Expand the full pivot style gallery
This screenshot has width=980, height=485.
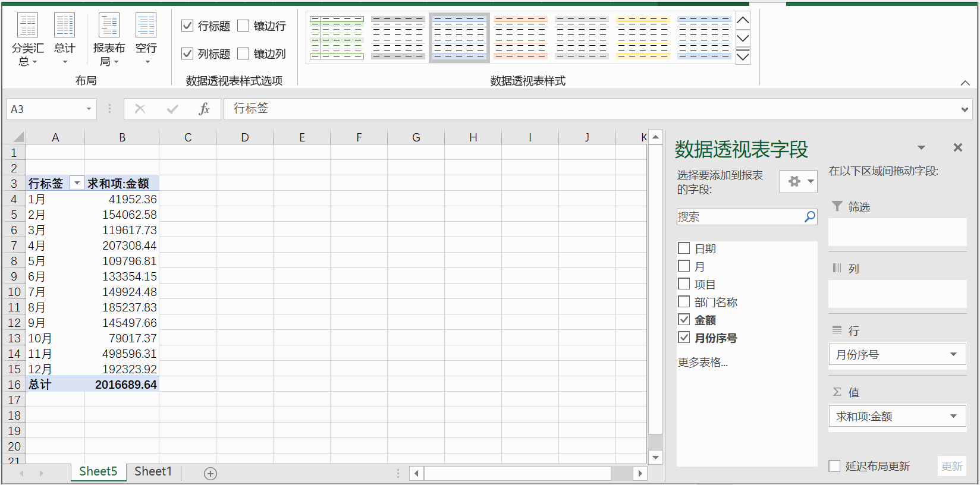[743, 57]
